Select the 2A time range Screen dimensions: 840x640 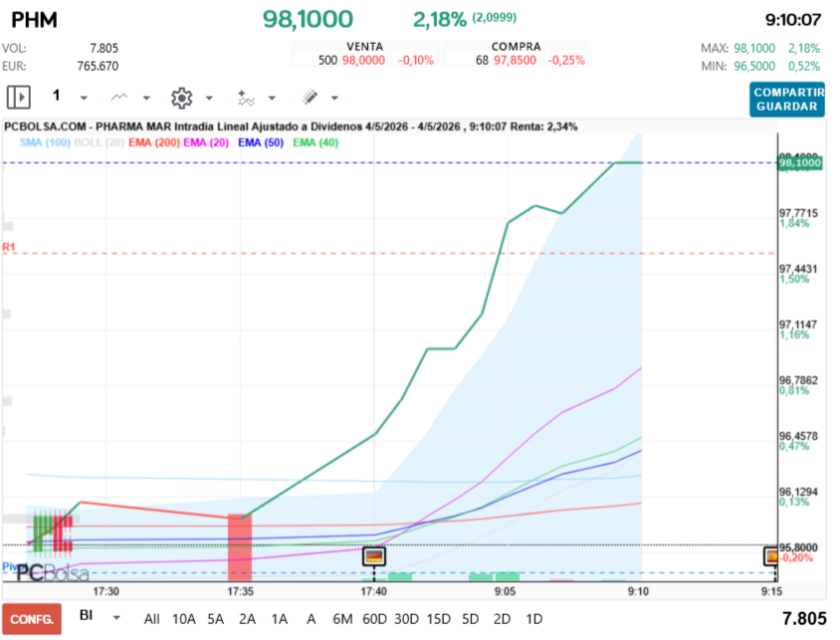coord(247,619)
